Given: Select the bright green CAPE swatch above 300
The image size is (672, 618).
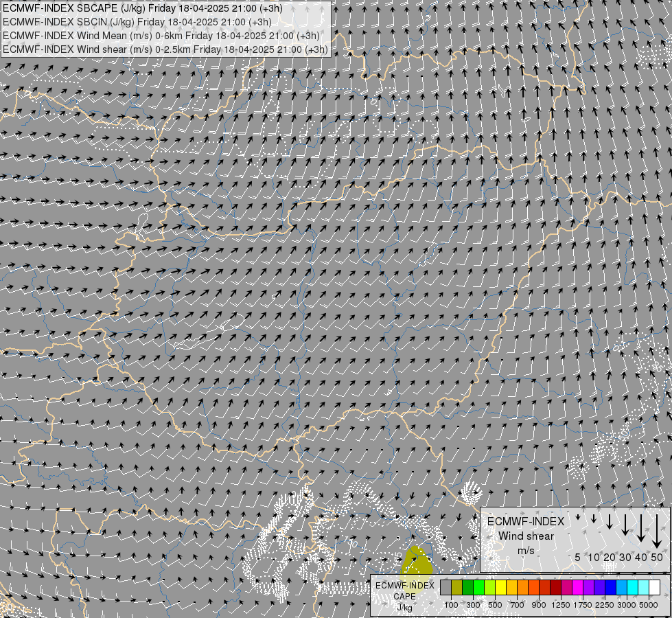Looking at the screenshot, I should click(x=478, y=588).
